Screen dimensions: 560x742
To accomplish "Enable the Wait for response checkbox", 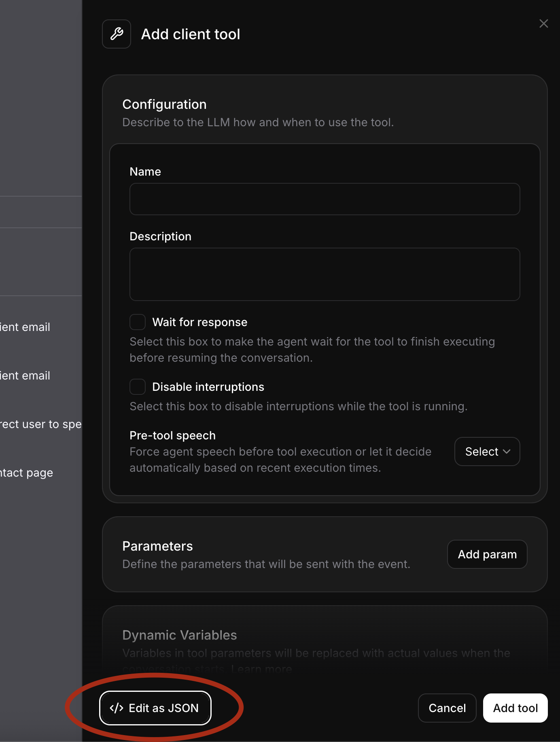I will coord(138,322).
